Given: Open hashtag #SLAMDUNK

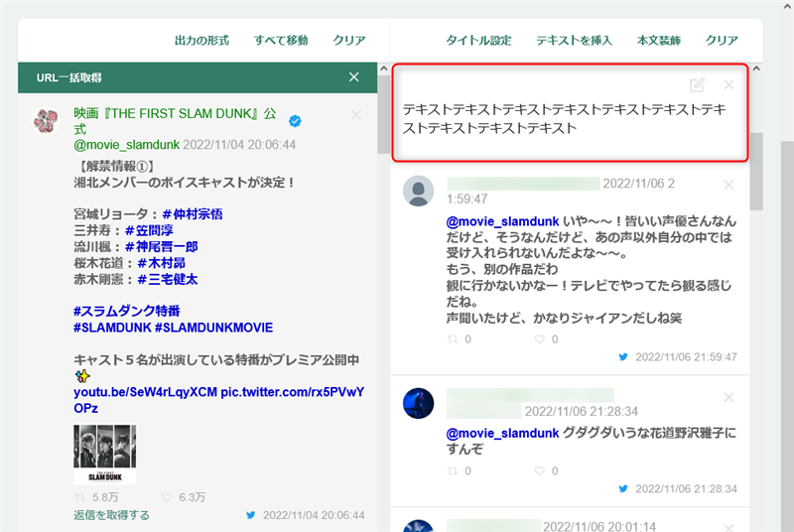Looking at the screenshot, I should click(x=112, y=328).
